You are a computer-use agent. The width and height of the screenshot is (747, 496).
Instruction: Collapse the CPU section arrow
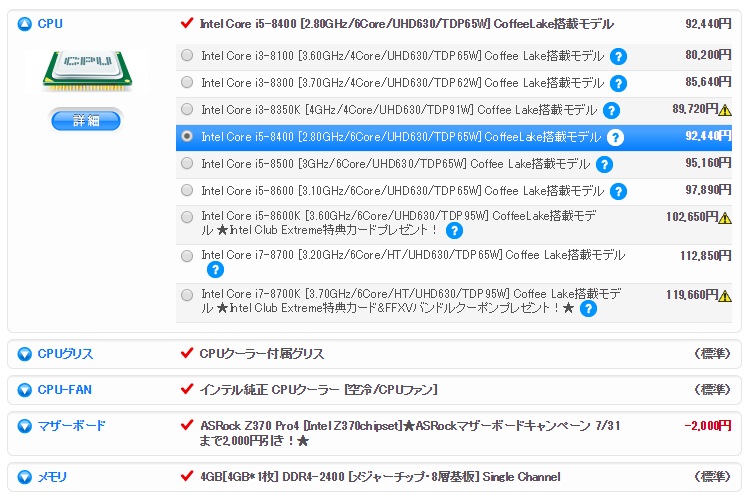tap(24, 24)
